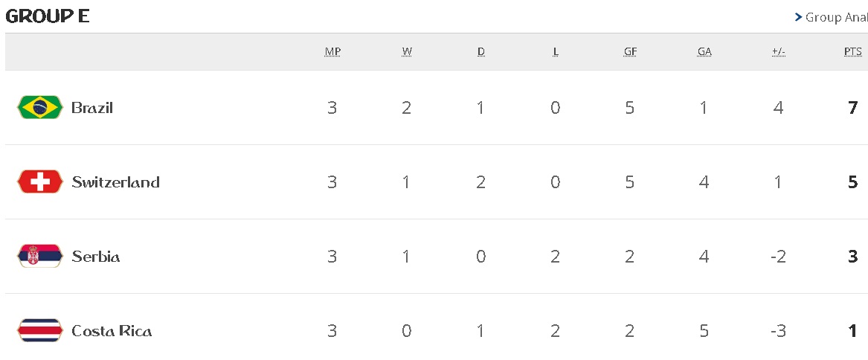868x360 pixels.
Task: Click Brazil's points total of 7
Action: pyautogui.click(x=853, y=108)
